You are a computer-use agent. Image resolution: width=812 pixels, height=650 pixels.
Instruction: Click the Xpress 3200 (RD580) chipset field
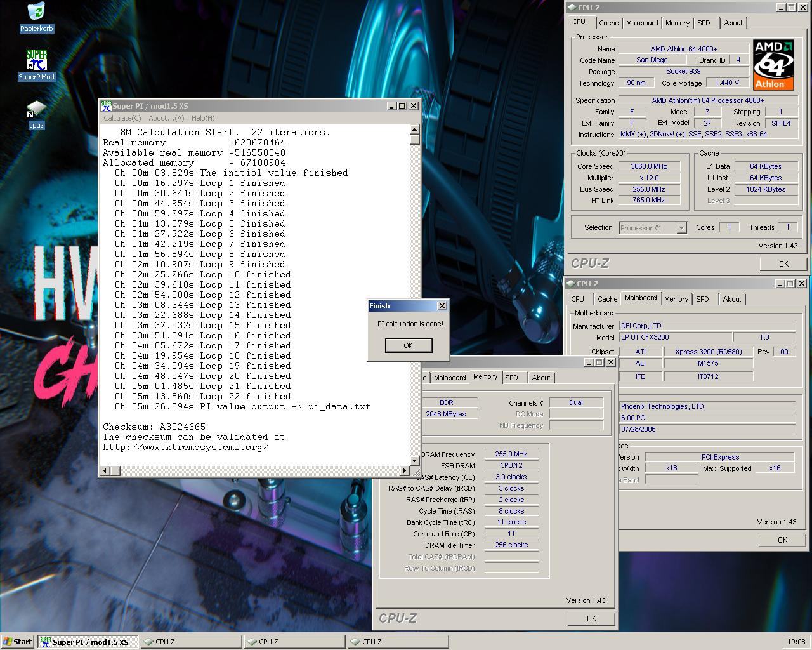[x=708, y=352]
